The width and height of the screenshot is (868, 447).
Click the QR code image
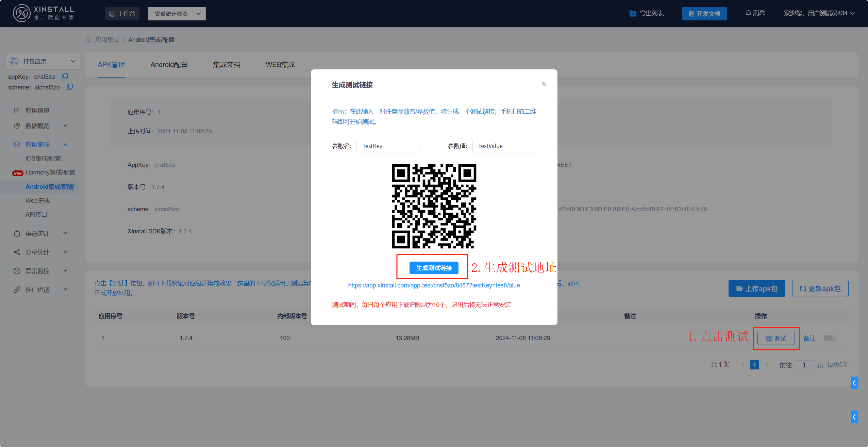click(434, 206)
